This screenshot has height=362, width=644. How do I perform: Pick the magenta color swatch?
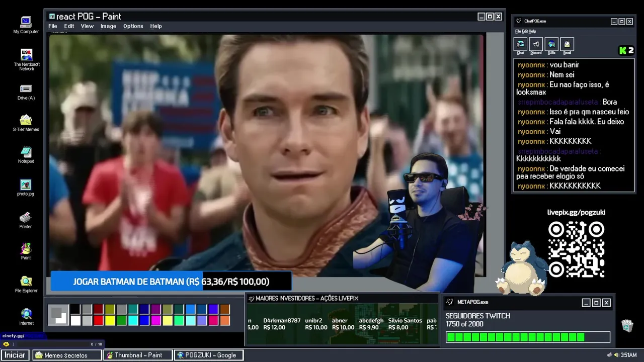pos(156,320)
